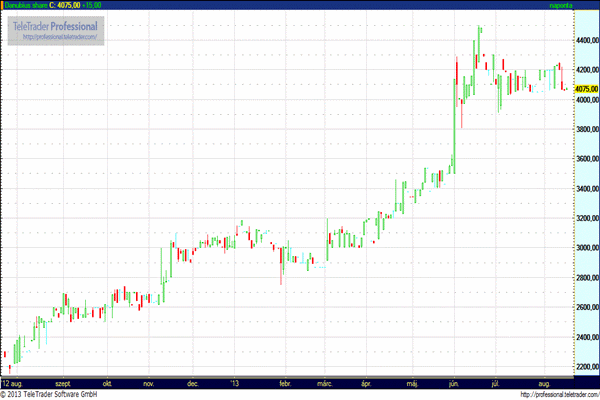Open the footer http://professional.teletrader.com link
600x400 pixels.
(x=538, y=393)
